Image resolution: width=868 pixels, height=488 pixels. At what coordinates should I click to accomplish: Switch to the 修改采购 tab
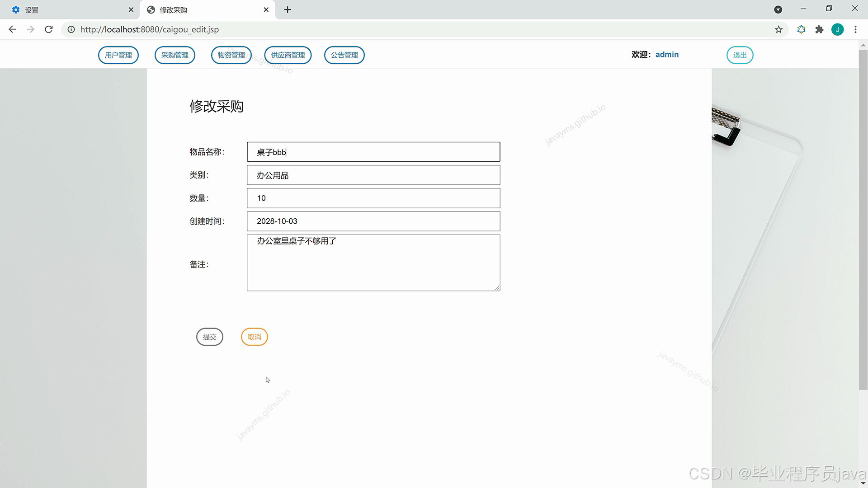[x=208, y=9]
